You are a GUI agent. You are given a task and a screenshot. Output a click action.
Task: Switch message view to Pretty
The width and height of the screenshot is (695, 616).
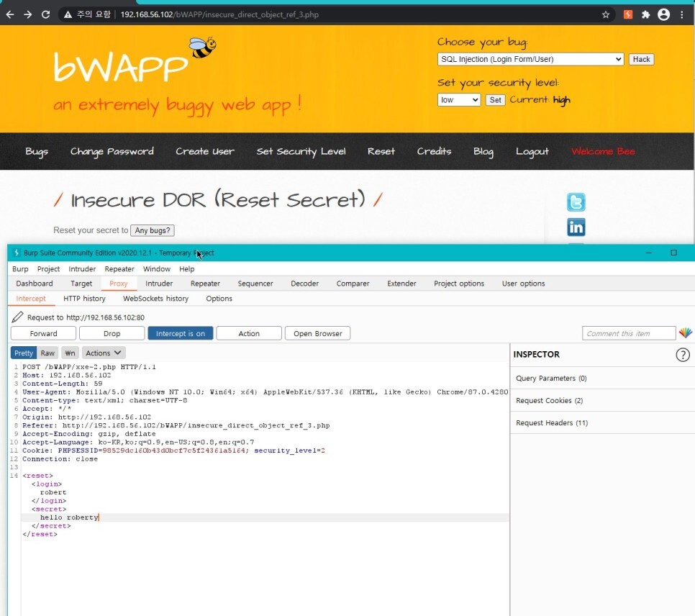(24, 353)
